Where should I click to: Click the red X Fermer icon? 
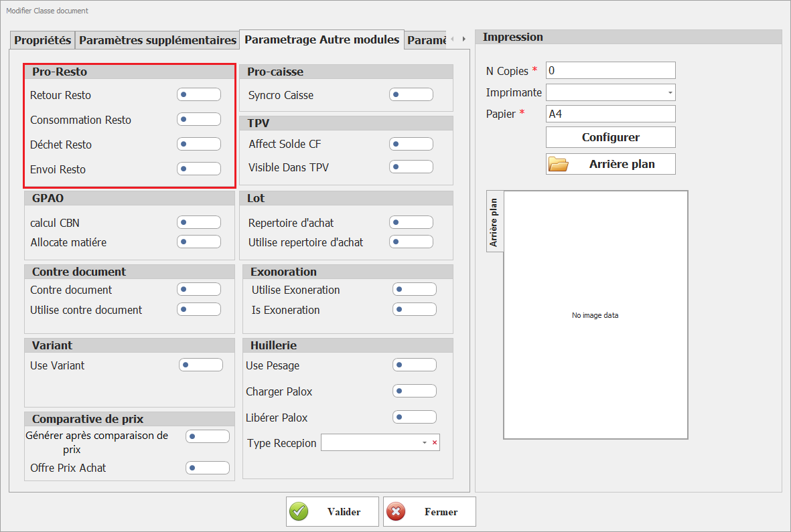pos(397,512)
